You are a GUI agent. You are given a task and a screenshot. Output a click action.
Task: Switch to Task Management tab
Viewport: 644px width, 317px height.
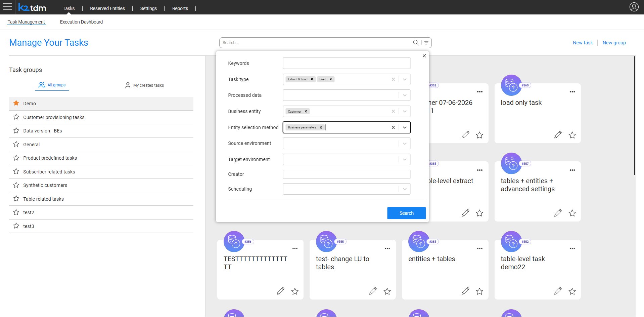[26, 22]
